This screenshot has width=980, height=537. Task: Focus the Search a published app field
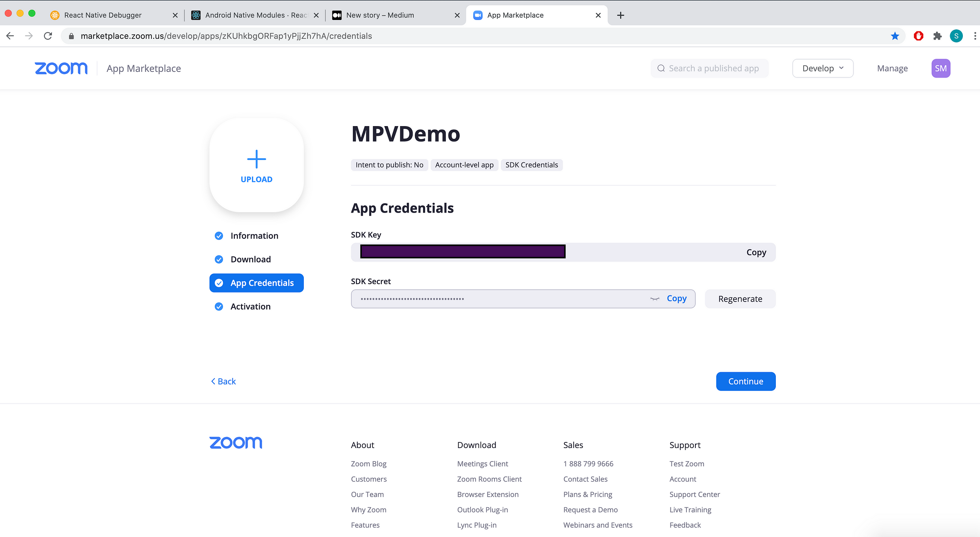pyautogui.click(x=710, y=68)
